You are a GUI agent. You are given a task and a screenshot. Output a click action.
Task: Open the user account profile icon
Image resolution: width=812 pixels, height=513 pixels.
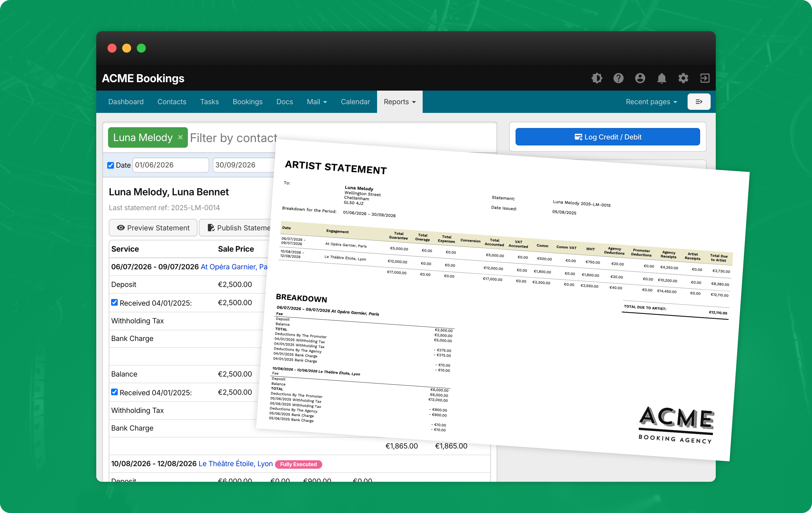click(640, 78)
